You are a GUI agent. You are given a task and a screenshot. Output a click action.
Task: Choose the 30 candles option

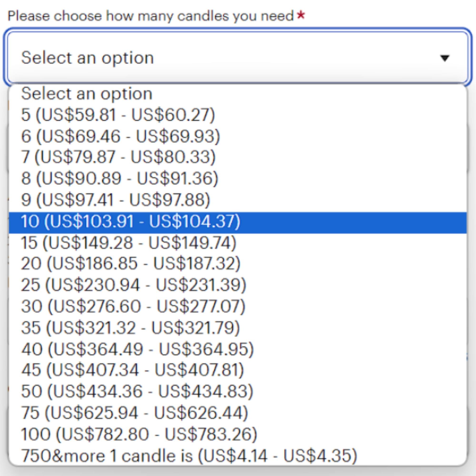tap(133, 306)
